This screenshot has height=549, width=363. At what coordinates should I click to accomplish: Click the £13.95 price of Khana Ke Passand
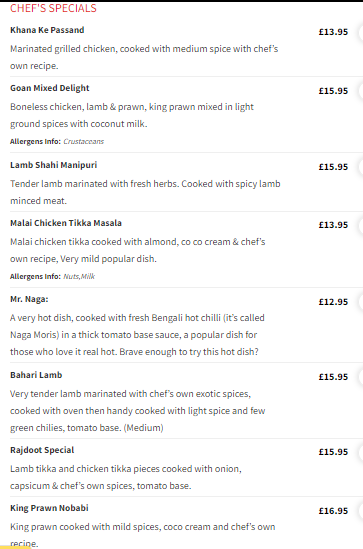tap(333, 32)
